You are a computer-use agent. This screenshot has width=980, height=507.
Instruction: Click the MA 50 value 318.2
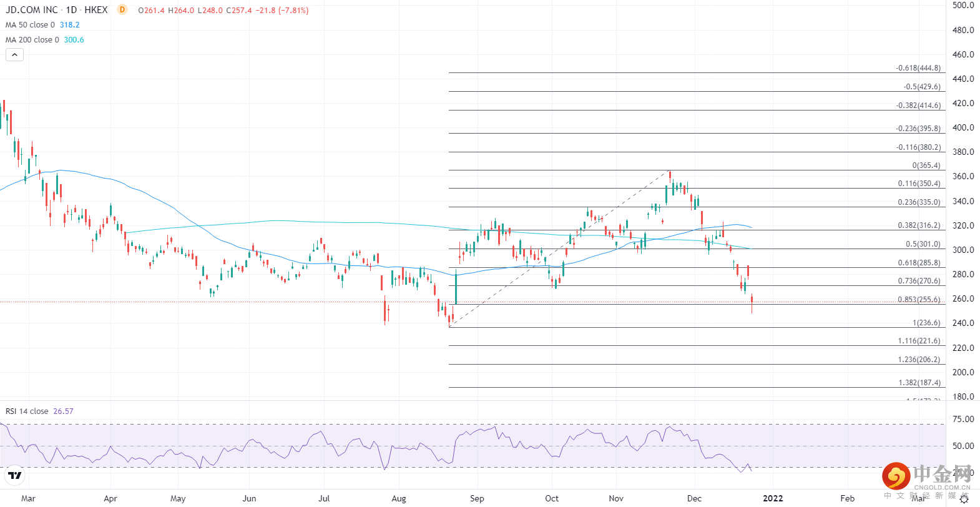[70, 25]
